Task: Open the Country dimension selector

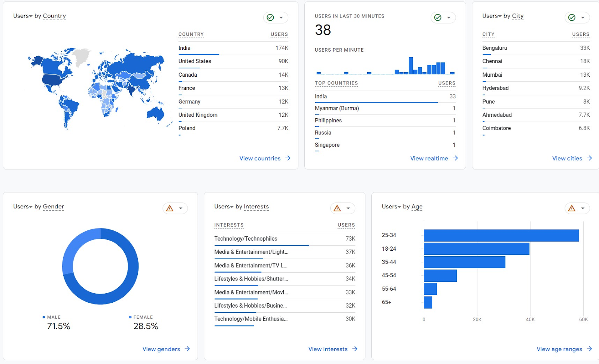Action: tap(54, 16)
